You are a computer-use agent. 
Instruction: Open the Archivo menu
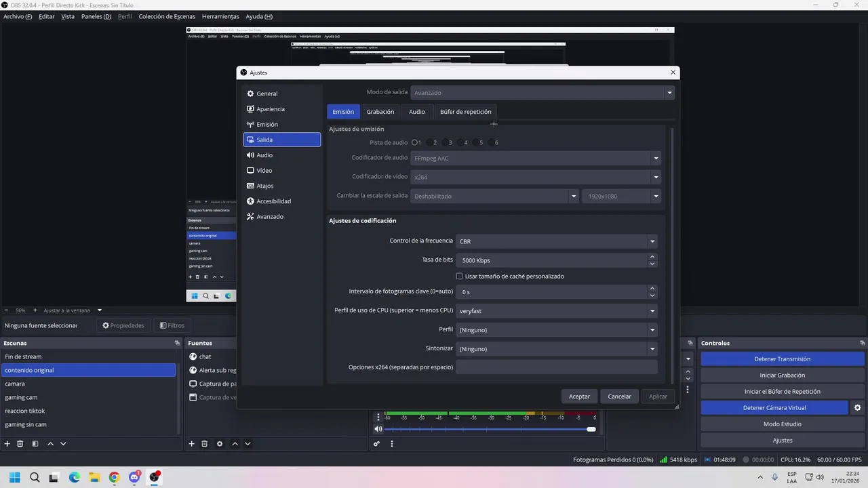pos(18,16)
